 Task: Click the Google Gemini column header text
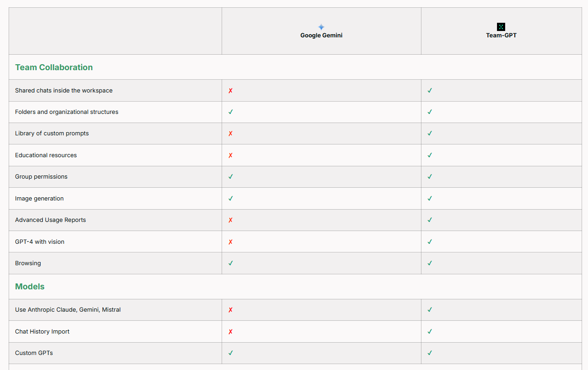click(321, 36)
